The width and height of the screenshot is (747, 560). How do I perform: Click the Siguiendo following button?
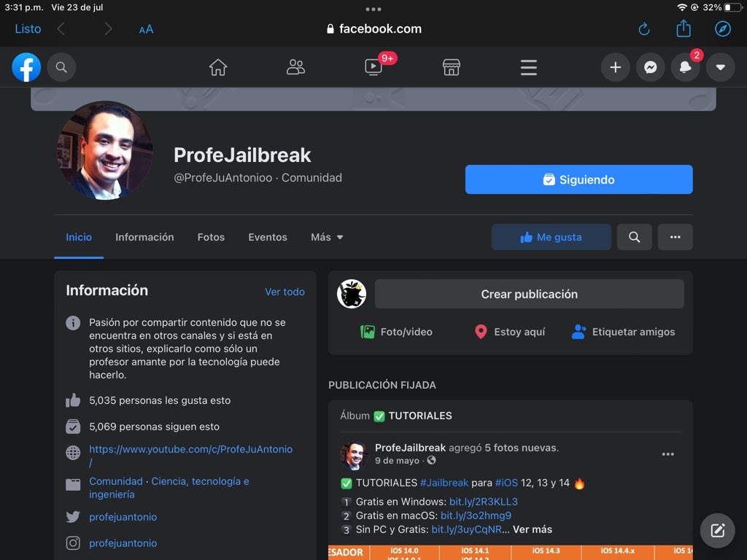pyautogui.click(x=578, y=179)
